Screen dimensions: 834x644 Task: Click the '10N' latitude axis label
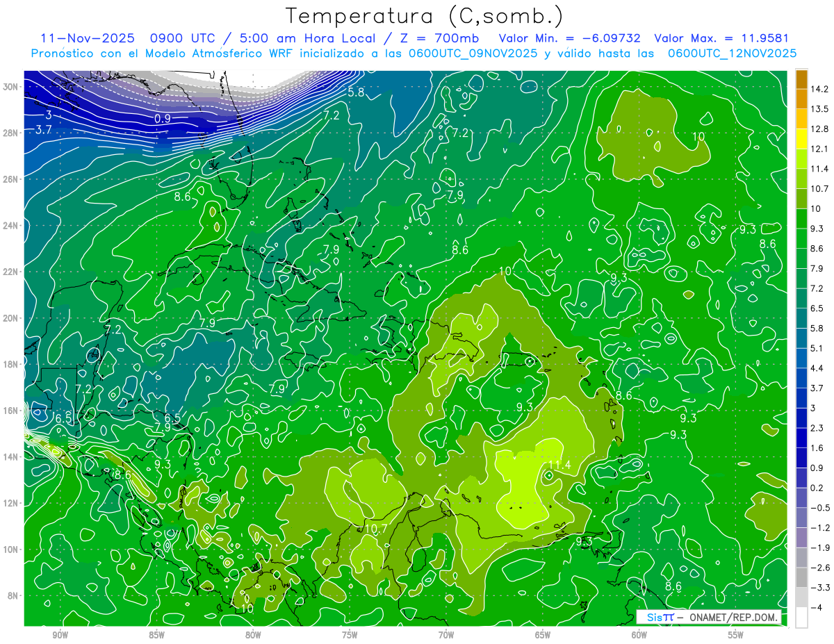(11, 550)
